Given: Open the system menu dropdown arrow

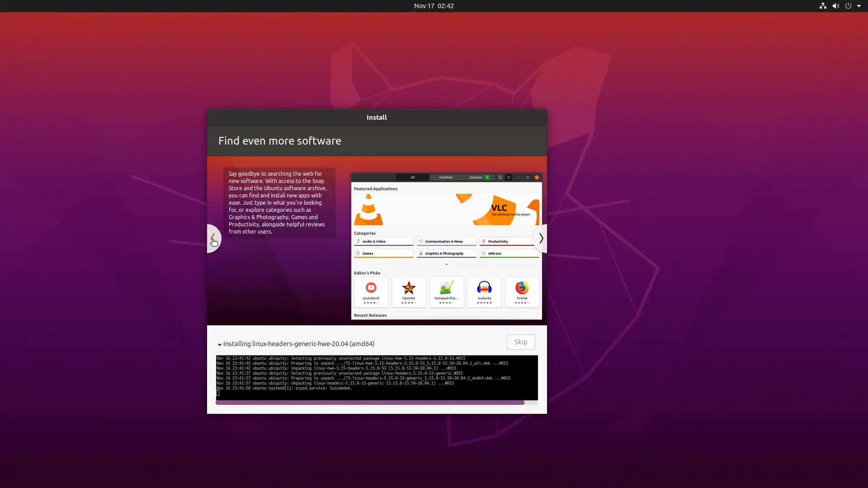Looking at the screenshot, I should 859,6.
